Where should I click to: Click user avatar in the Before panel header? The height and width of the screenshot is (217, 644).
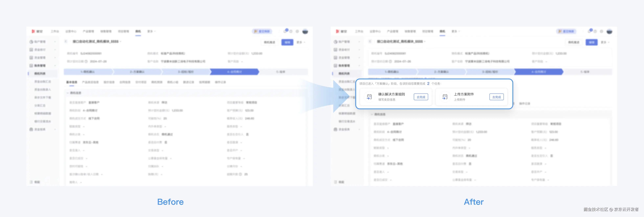[x=305, y=31]
